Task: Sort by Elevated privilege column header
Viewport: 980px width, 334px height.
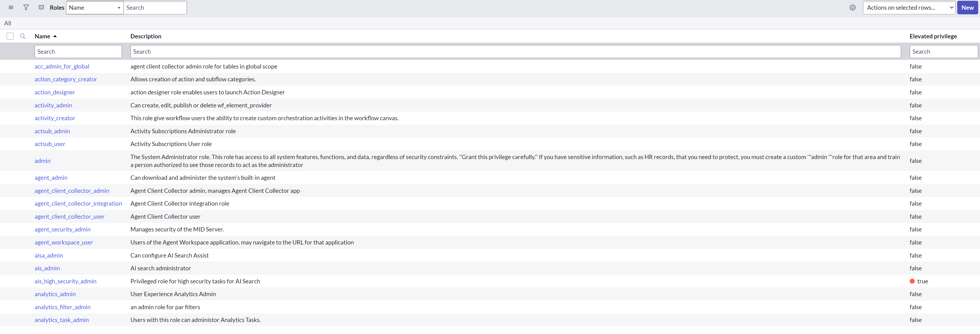Action: (933, 36)
